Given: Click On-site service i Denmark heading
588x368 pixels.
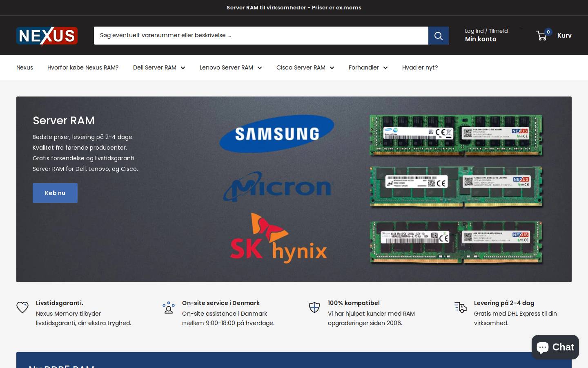Looking at the screenshot, I should pos(221,303).
